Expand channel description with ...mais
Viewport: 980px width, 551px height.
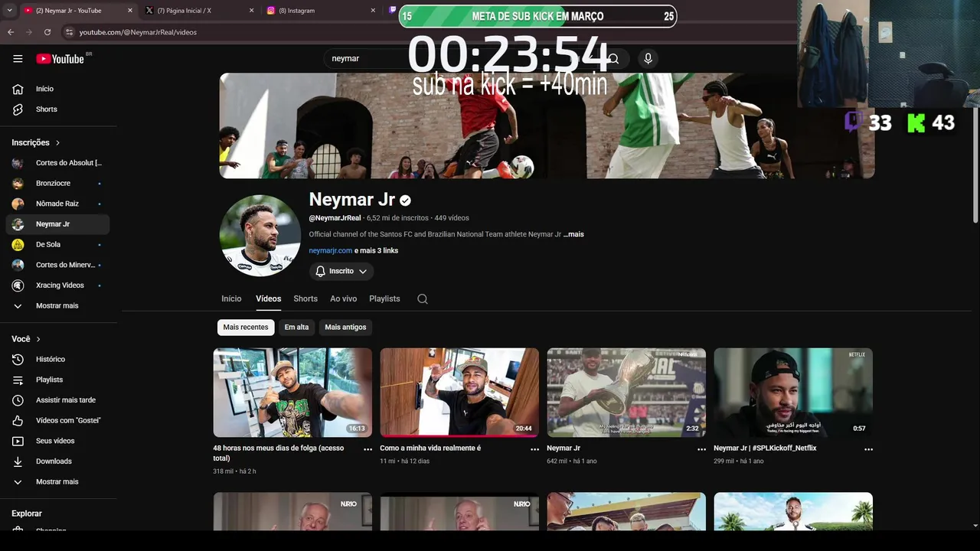(573, 234)
